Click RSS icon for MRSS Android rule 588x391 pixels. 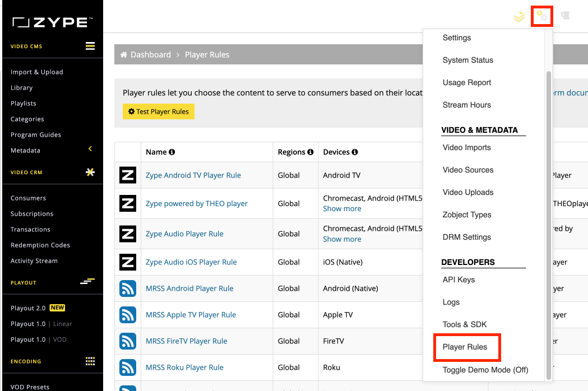click(128, 288)
